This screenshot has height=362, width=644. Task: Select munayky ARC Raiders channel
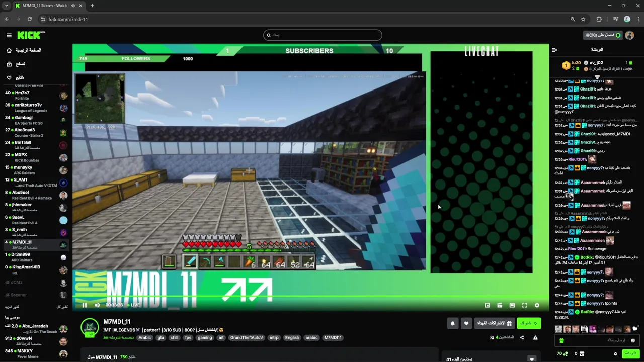coord(35,170)
